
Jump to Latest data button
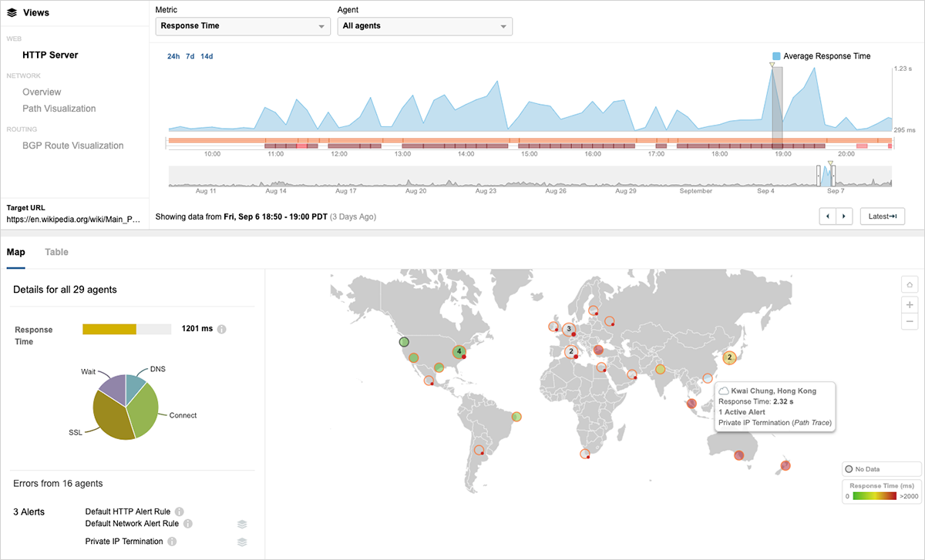882,216
